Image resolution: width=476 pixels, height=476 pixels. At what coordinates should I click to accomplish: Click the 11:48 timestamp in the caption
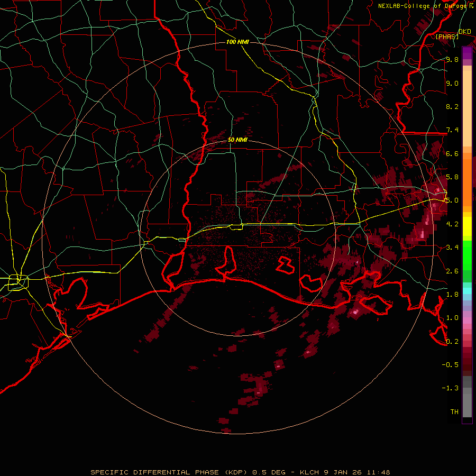[378, 472]
